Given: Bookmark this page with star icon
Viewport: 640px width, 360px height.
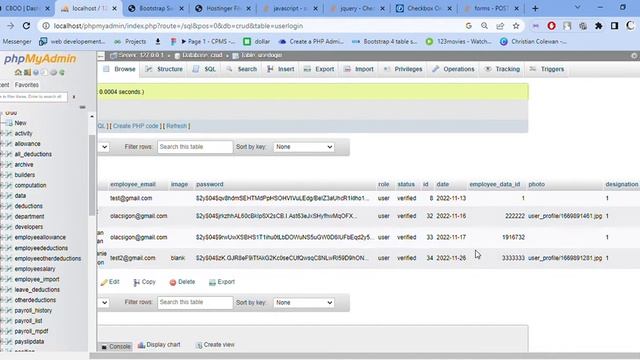Looking at the screenshot, I should (x=516, y=26).
